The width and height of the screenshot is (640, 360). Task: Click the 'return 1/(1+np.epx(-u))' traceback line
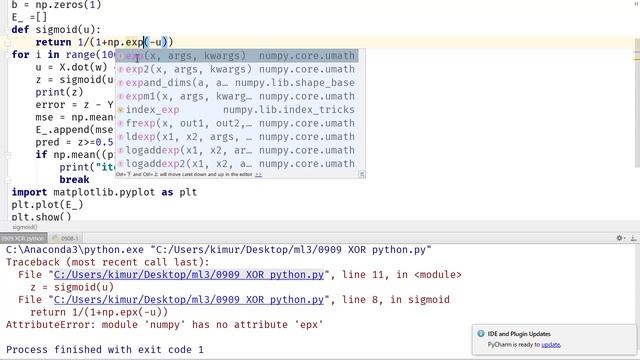click(x=99, y=312)
